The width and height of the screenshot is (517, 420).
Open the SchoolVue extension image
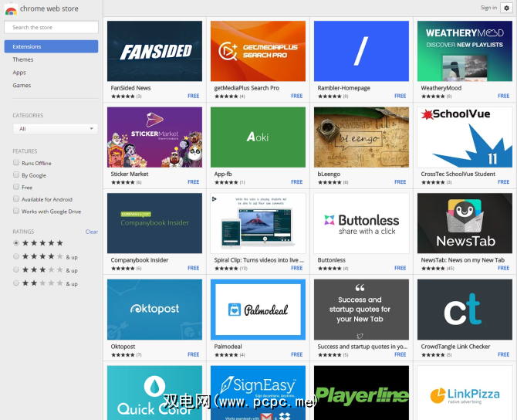(x=465, y=137)
